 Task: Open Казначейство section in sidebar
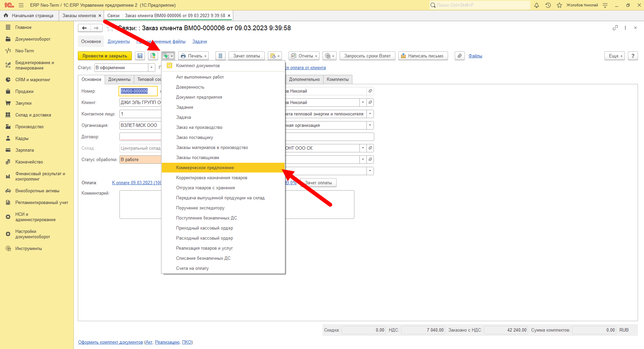click(29, 162)
